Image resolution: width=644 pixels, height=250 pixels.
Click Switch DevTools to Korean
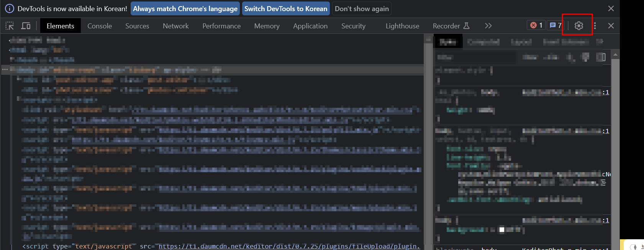[286, 8]
